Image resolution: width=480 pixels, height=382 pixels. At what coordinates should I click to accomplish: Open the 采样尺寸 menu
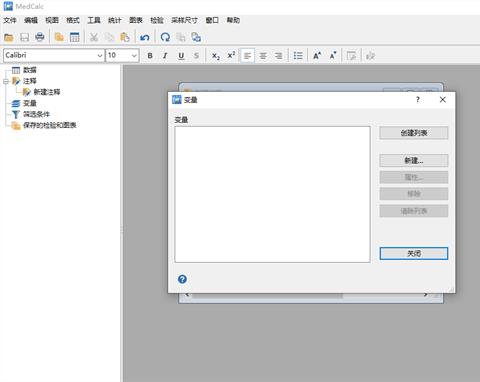184,20
